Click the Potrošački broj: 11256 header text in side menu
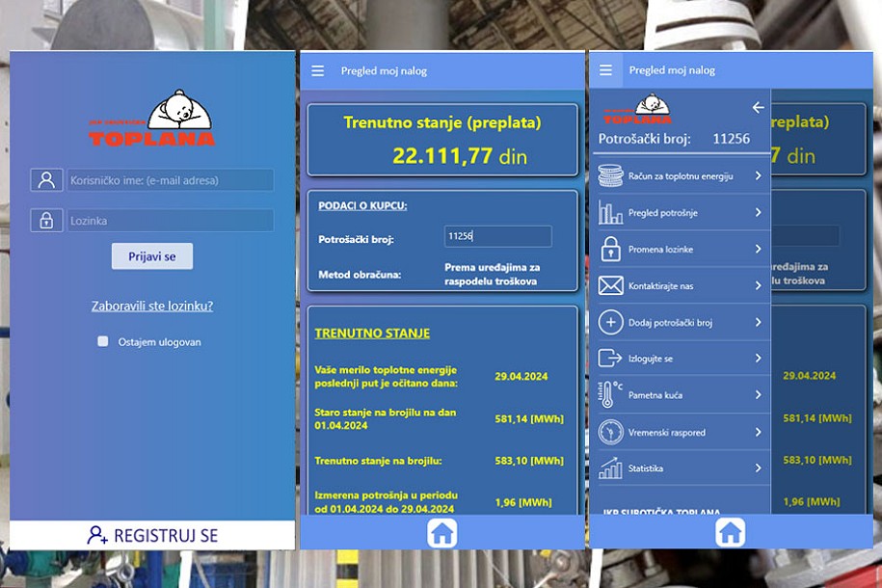This screenshot has height=588, width=882. [x=674, y=139]
